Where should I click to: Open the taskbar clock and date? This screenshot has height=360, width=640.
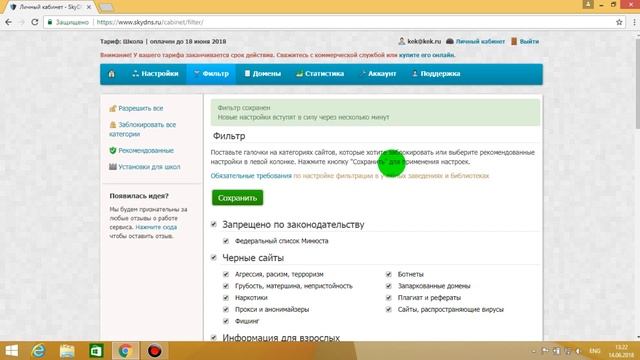click(x=621, y=351)
